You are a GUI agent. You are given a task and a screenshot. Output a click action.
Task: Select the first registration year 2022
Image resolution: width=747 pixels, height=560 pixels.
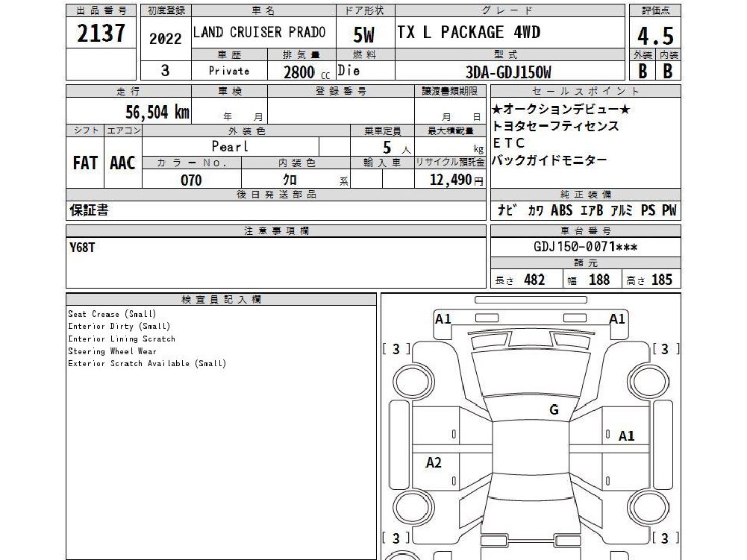pyautogui.click(x=166, y=39)
